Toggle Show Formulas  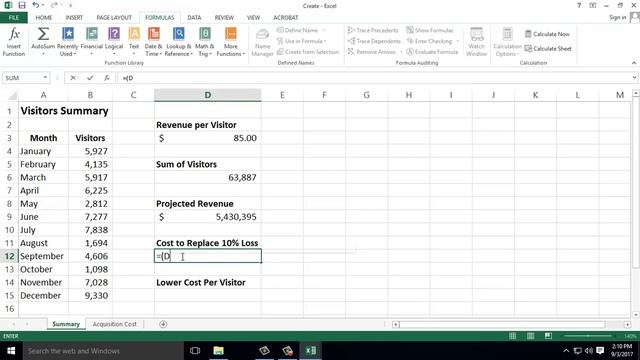coord(430,30)
